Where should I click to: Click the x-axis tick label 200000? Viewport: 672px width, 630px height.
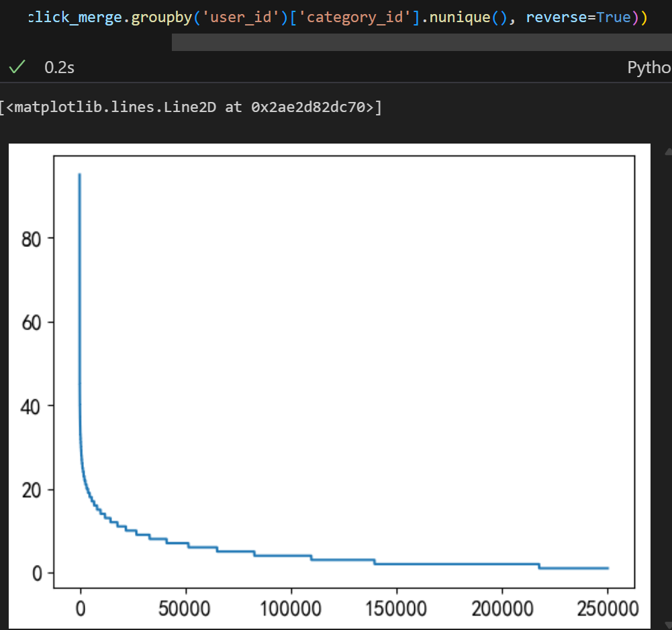click(x=502, y=609)
